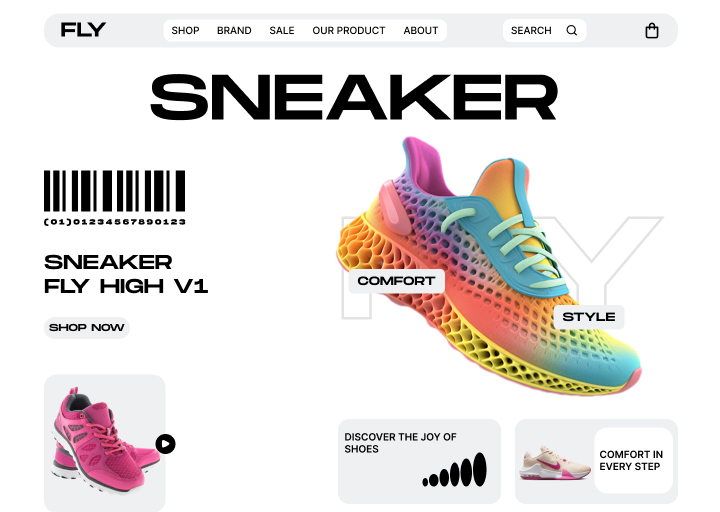
Task: Open the Sale menu item
Action: (281, 31)
